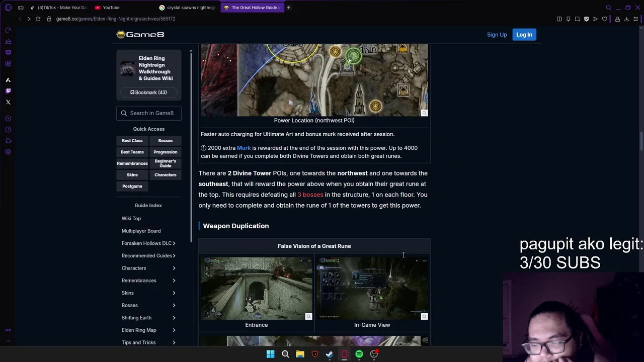Go forward one page
Image resolution: width=644 pixels, height=362 pixels.
pos(29,19)
